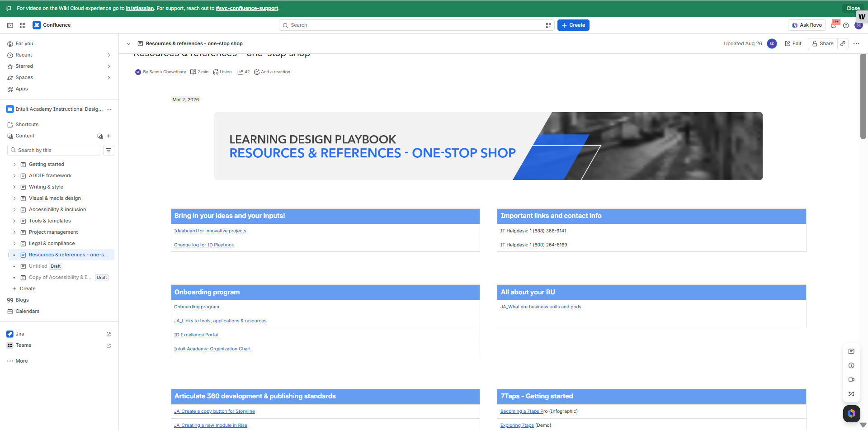
Task: Close the green announcement banner
Action: [x=853, y=8]
